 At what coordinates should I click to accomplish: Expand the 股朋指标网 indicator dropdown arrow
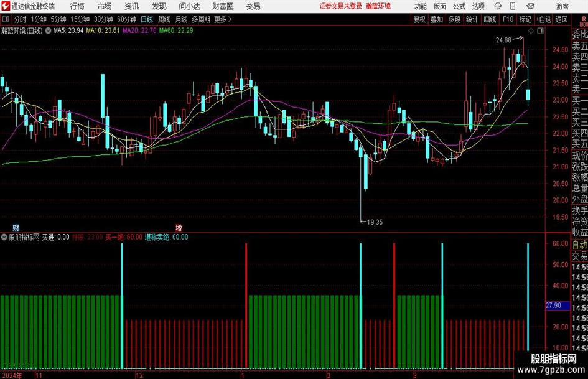pyautogui.click(x=4, y=237)
